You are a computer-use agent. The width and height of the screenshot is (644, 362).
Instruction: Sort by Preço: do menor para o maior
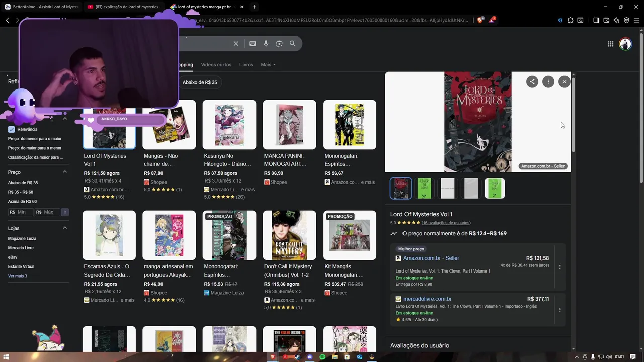(35, 139)
